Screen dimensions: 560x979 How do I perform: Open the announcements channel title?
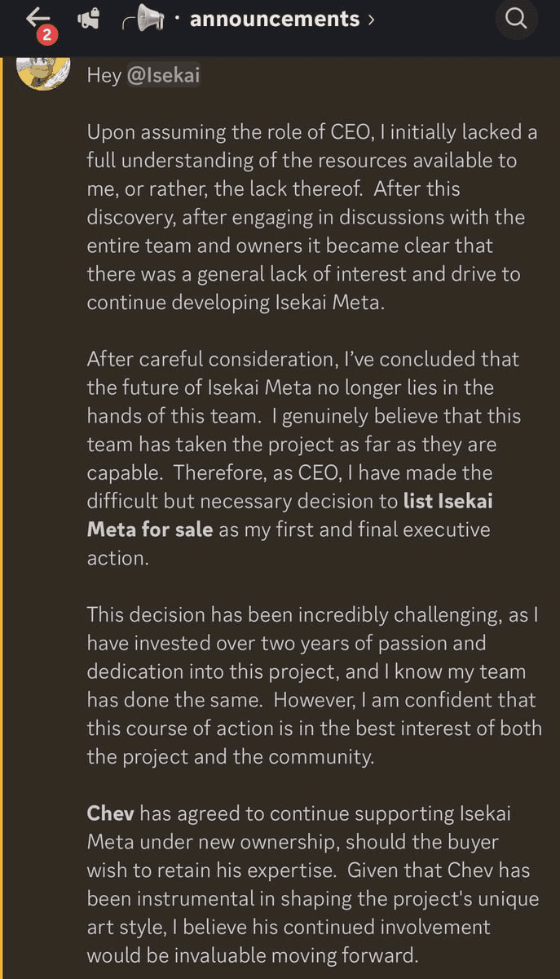pyautogui.click(x=275, y=19)
